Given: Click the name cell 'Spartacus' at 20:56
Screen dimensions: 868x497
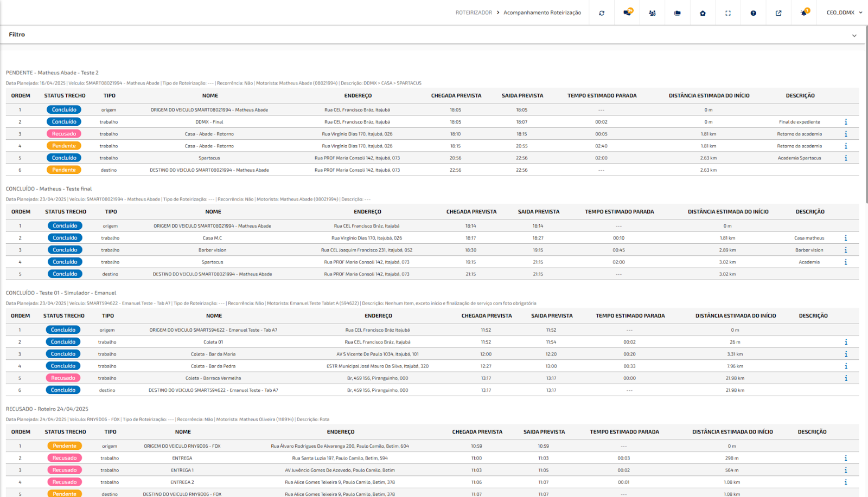Looking at the screenshot, I should click(209, 158).
